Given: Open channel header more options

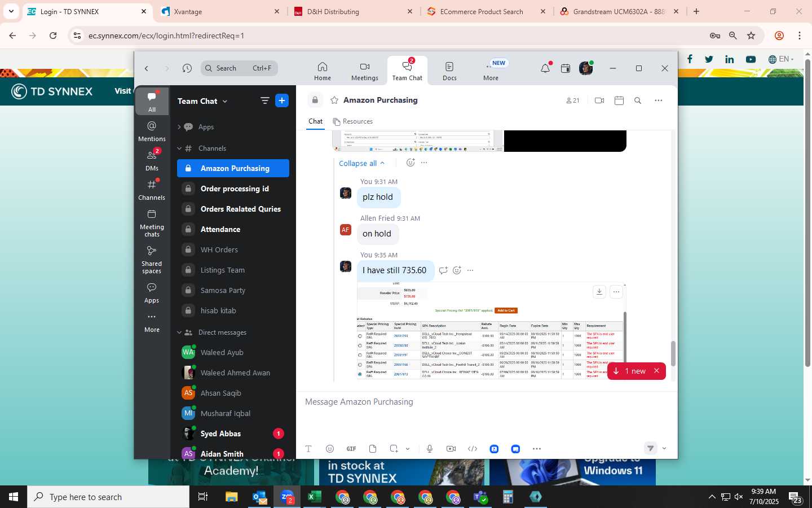Looking at the screenshot, I should [x=658, y=100].
